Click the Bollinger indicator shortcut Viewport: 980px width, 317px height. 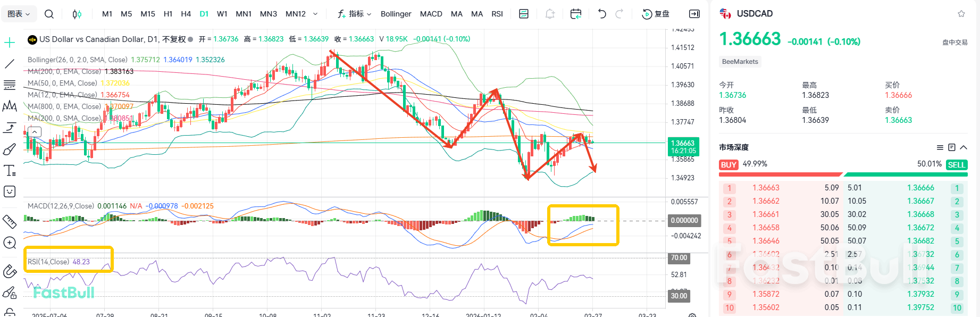(x=396, y=14)
